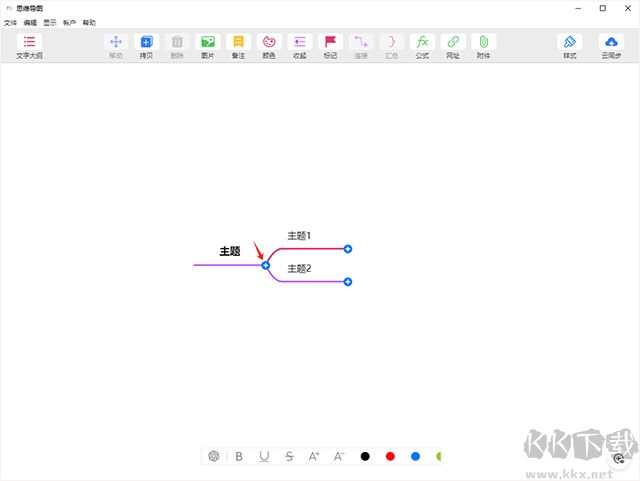Image resolution: width=640 pixels, height=481 pixels.
Task: Open the 文字大纲 text outline view
Action: 29,47
